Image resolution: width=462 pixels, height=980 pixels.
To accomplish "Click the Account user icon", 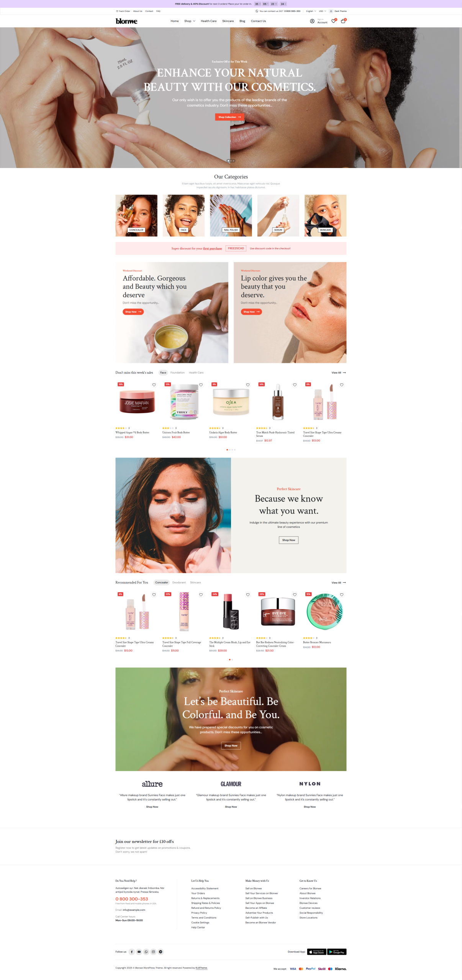I will pos(312,21).
